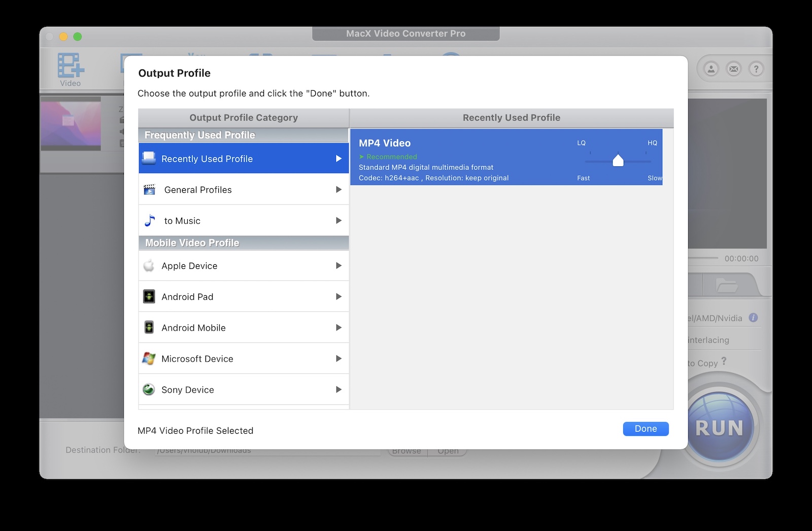Image resolution: width=812 pixels, height=531 pixels.
Task: Expand the Apple Device arrow
Action: point(339,266)
